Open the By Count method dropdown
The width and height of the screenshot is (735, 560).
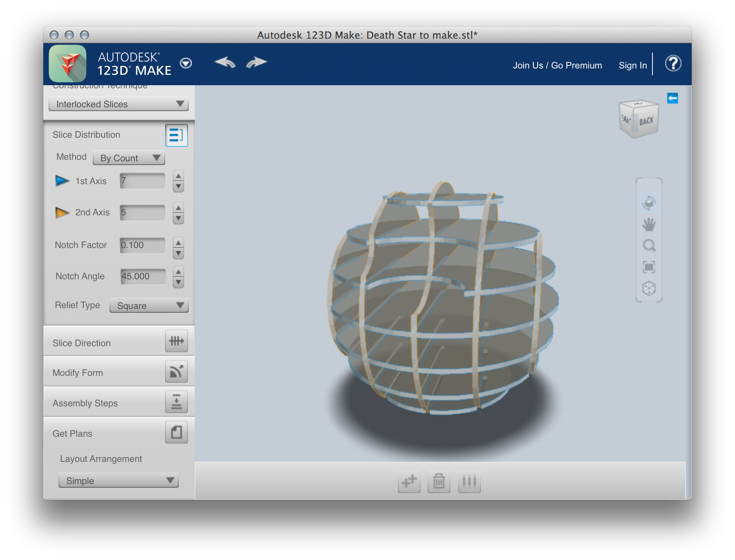pyautogui.click(x=129, y=158)
